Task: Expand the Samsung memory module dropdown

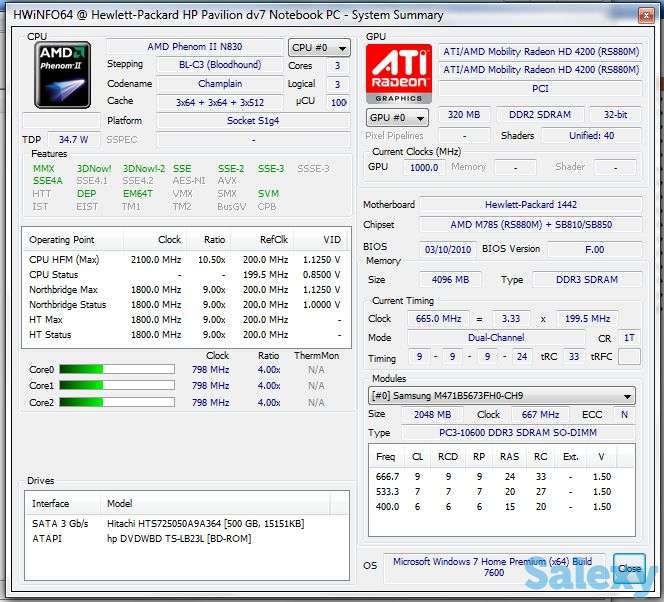Action: coord(502,396)
